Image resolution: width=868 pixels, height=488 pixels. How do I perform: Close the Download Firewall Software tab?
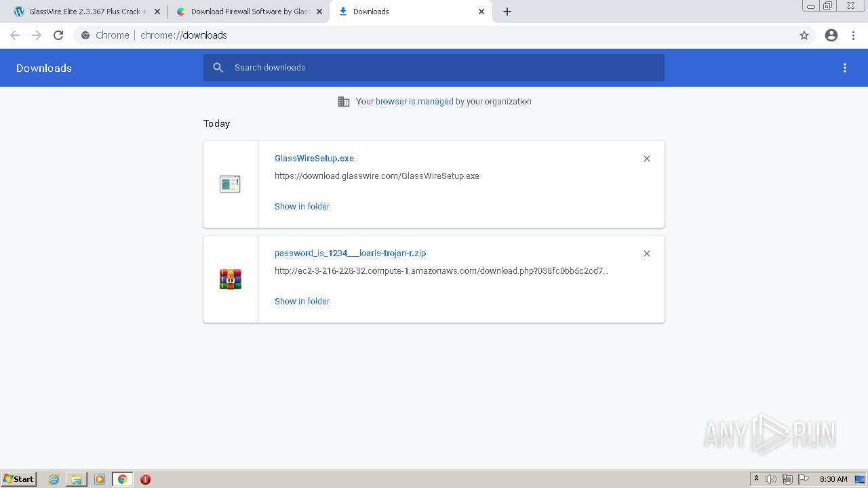[x=319, y=12]
